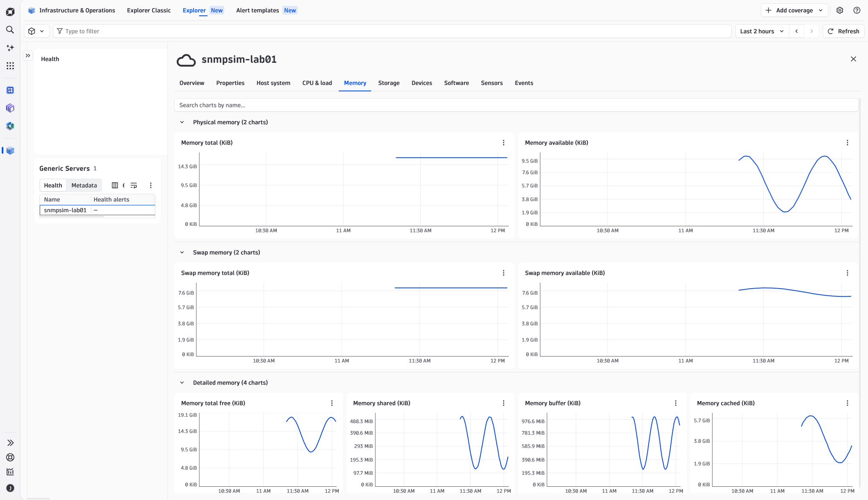Go to the previous timeframe

pyautogui.click(x=797, y=31)
